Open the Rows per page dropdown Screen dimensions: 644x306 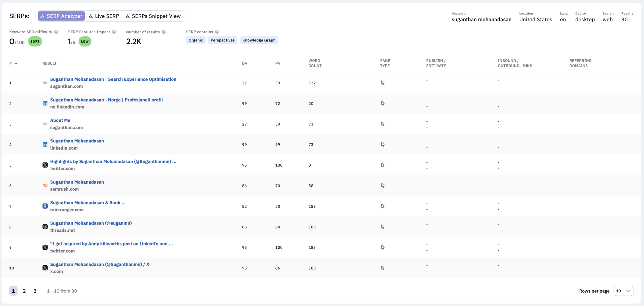pyautogui.click(x=623, y=291)
